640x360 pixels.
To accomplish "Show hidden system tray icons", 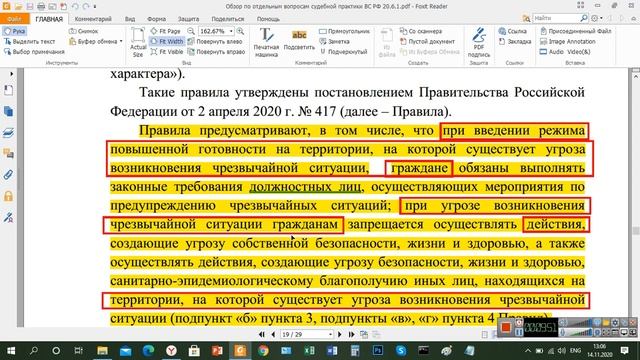I will (528, 351).
